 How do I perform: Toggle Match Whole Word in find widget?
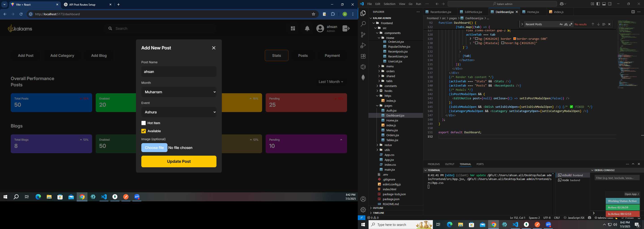pos(566,24)
